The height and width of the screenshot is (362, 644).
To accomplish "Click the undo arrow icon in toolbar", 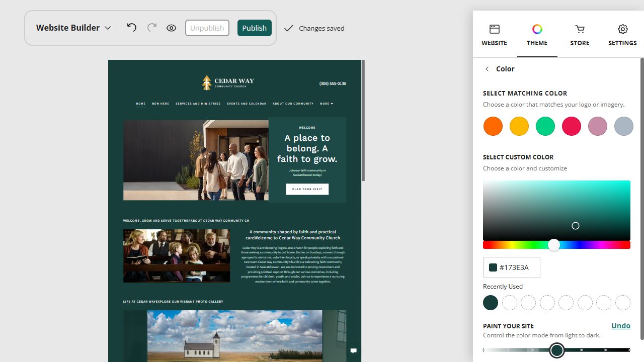I will [131, 28].
